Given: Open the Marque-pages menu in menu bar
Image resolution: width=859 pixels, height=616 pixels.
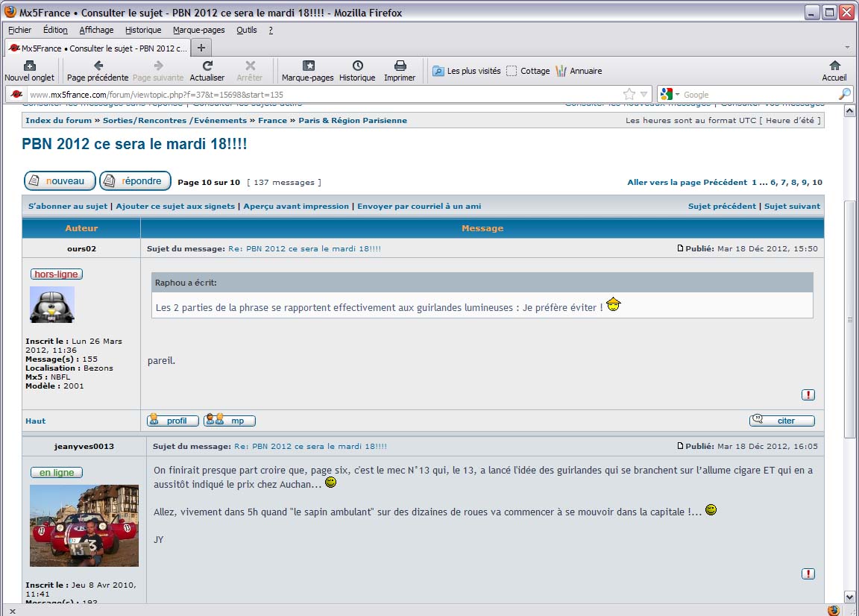Looking at the screenshot, I should pyautogui.click(x=199, y=30).
